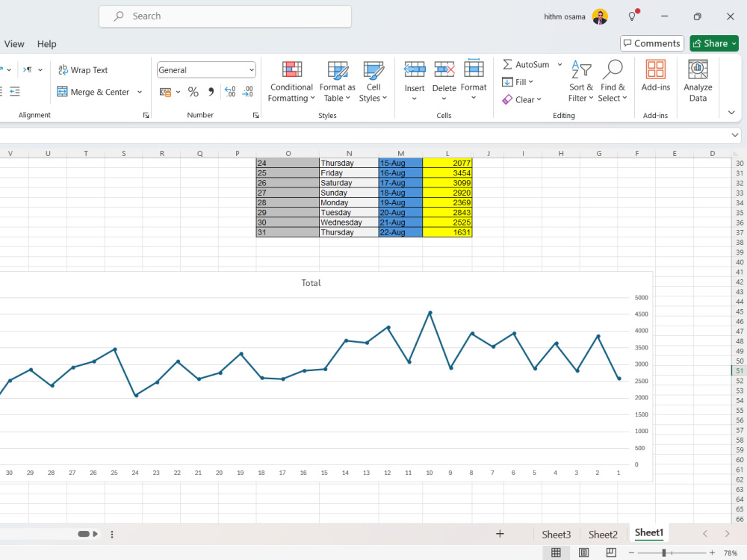Screen dimensions: 747x560
Task: Apply Percent Style format
Action: (x=193, y=91)
